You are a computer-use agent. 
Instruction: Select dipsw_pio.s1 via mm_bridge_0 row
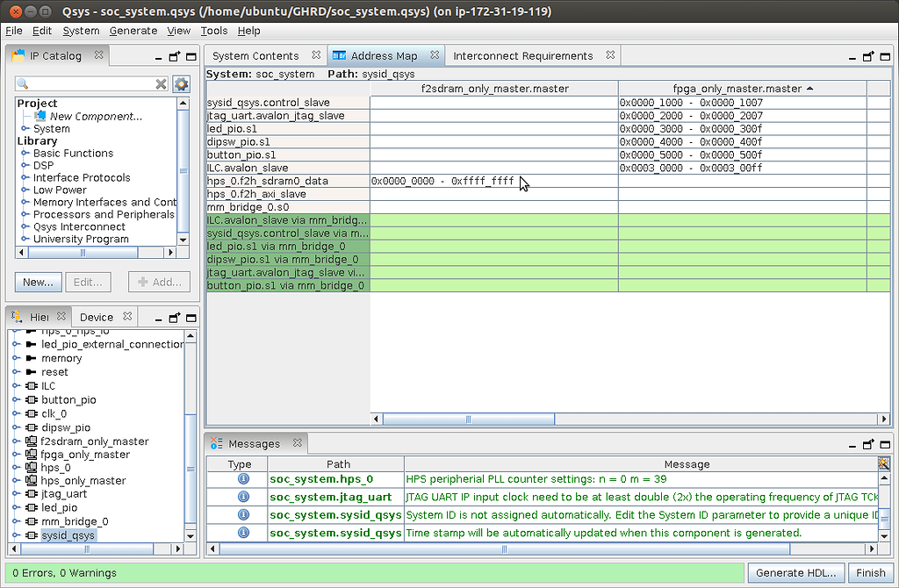pos(288,259)
